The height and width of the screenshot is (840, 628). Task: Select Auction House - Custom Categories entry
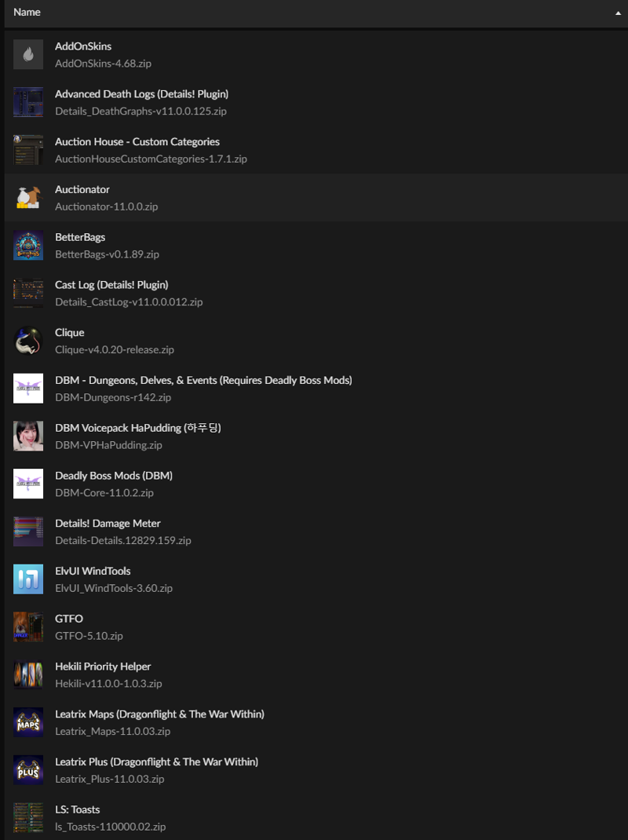(x=316, y=149)
